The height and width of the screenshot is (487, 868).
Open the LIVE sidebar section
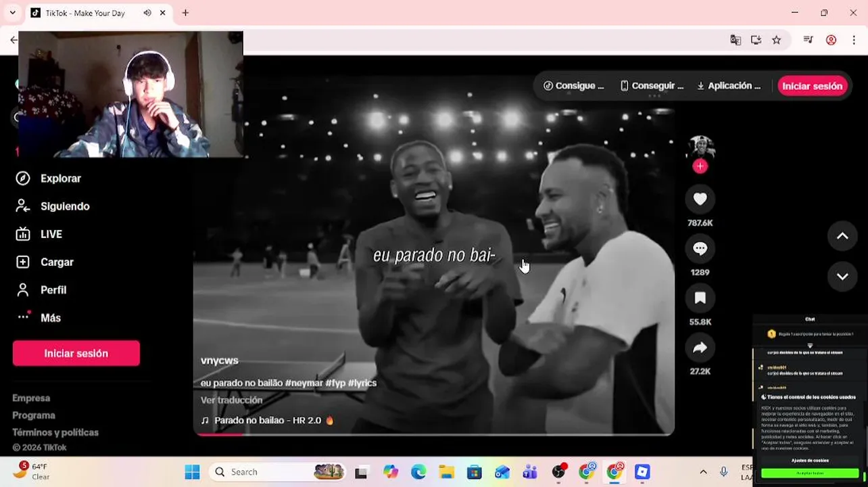pyautogui.click(x=39, y=234)
